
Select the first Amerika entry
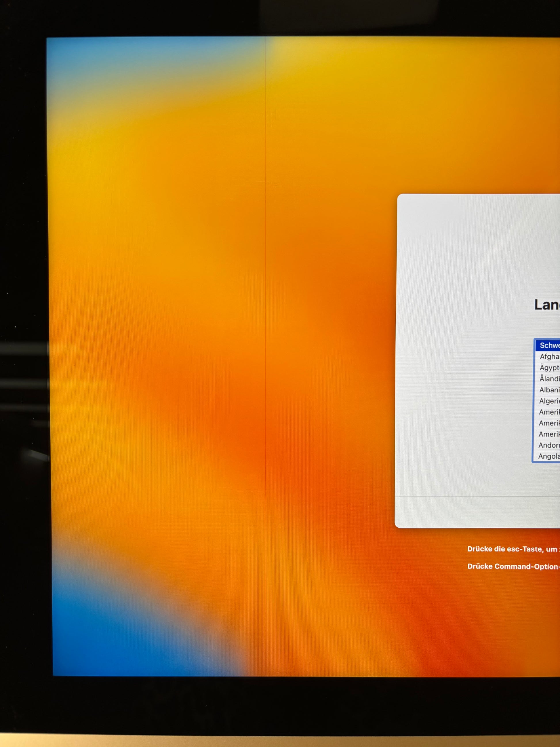pos(549,412)
